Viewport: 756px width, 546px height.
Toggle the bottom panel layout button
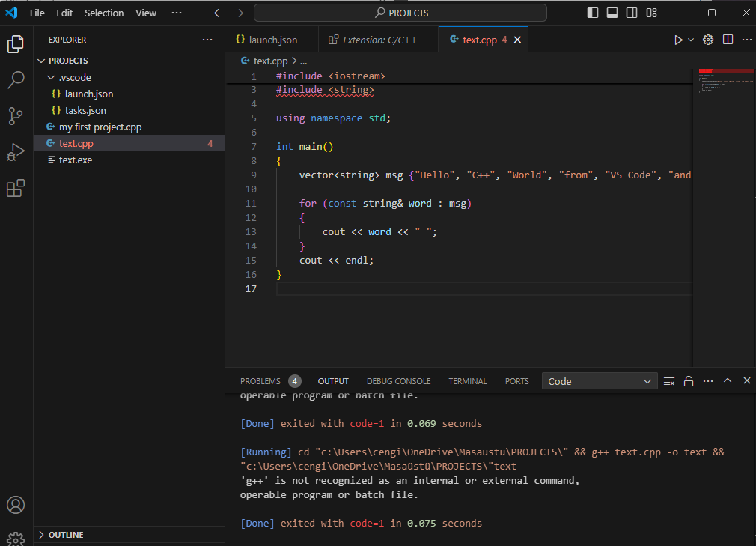point(612,13)
